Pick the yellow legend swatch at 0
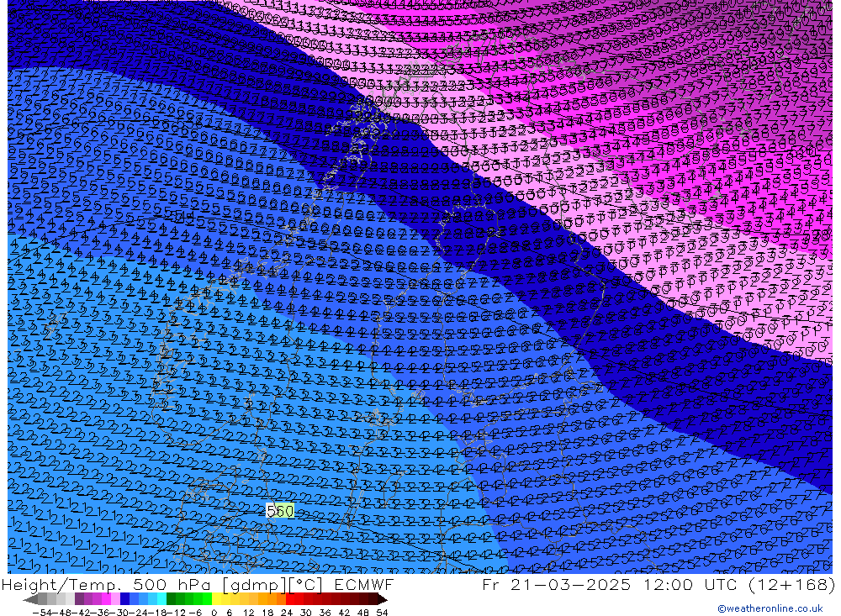Image resolution: width=841 pixels, height=616 pixels. pyautogui.click(x=217, y=599)
